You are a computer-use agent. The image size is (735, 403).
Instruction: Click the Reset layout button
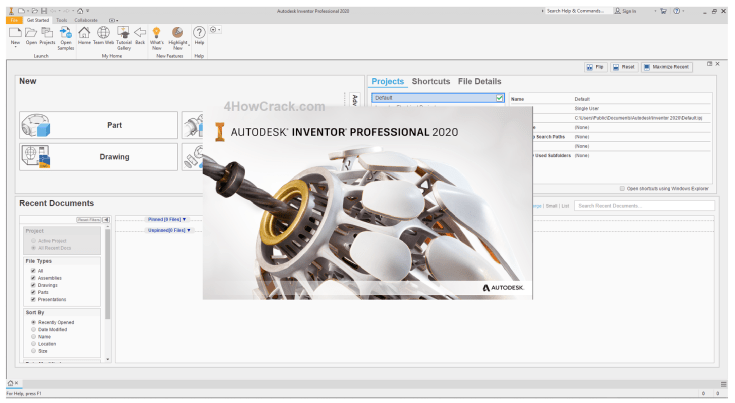623,67
